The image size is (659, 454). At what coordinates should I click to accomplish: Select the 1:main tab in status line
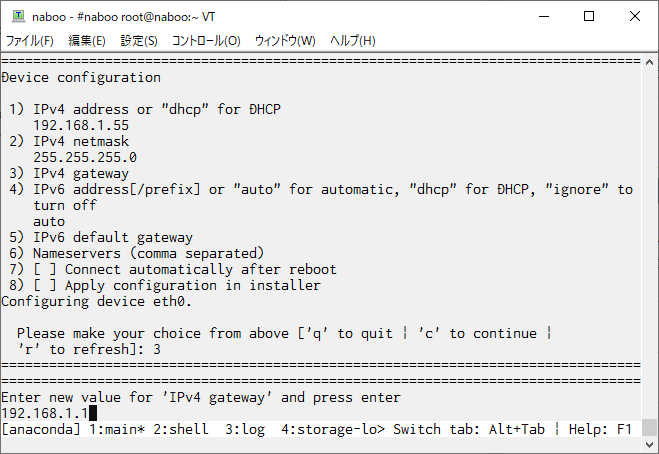117,429
